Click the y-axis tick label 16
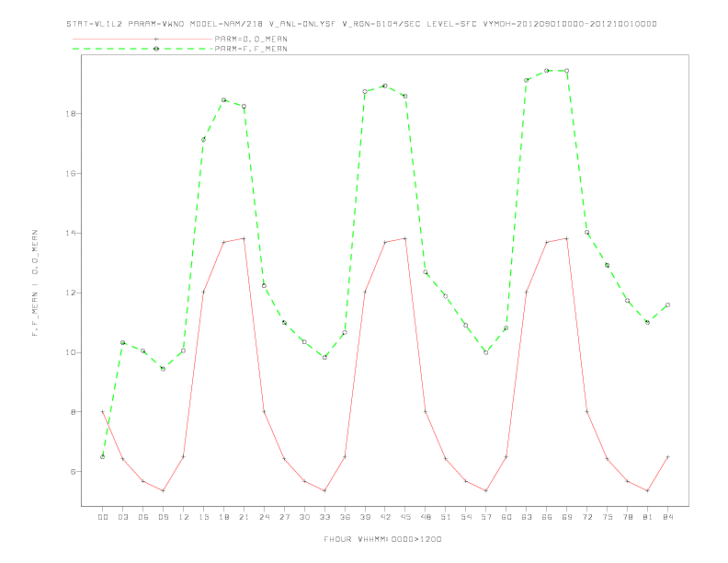The width and height of the screenshot is (728, 563). tap(71, 173)
